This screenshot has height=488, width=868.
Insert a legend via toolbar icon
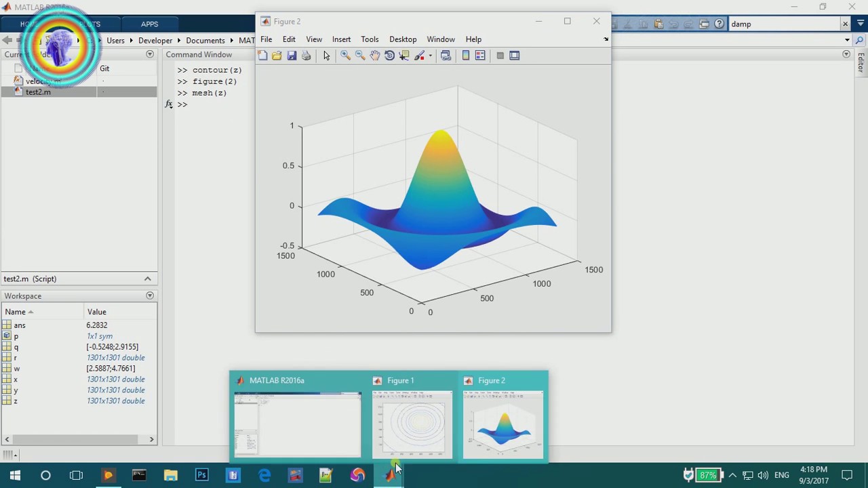[x=480, y=56]
